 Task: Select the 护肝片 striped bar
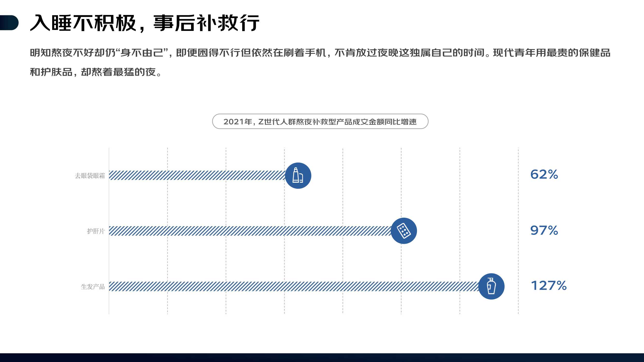click(250, 231)
